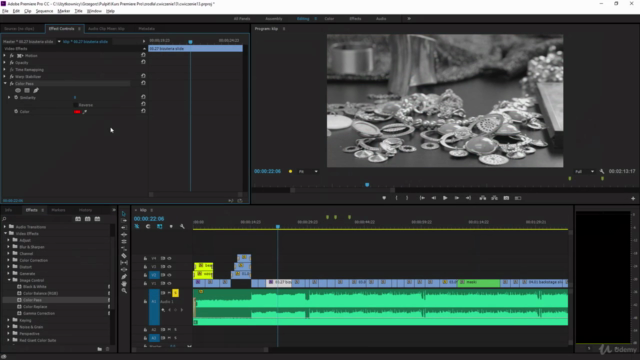Play the sequence in Program monitor
This screenshot has width=640, height=360.
tap(445, 198)
